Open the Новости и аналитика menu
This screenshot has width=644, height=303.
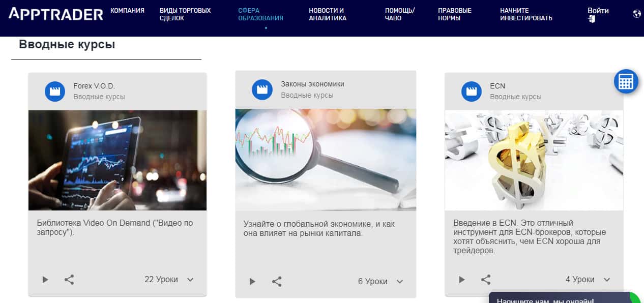pos(328,14)
